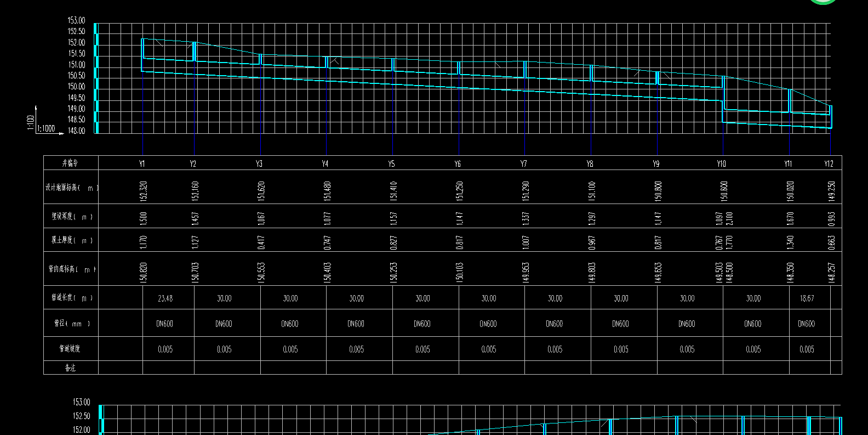Click 152.50 label on lower profile axis

(82, 416)
